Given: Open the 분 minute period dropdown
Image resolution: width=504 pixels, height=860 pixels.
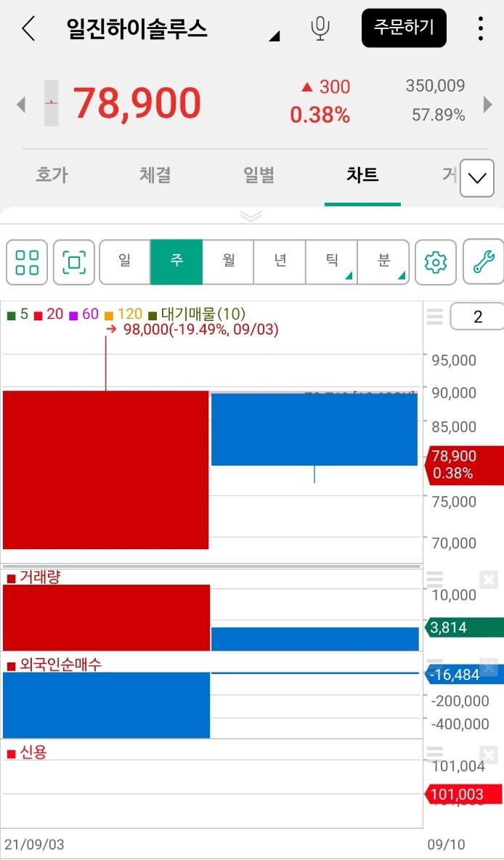Looking at the screenshot, I should [383, 262].
